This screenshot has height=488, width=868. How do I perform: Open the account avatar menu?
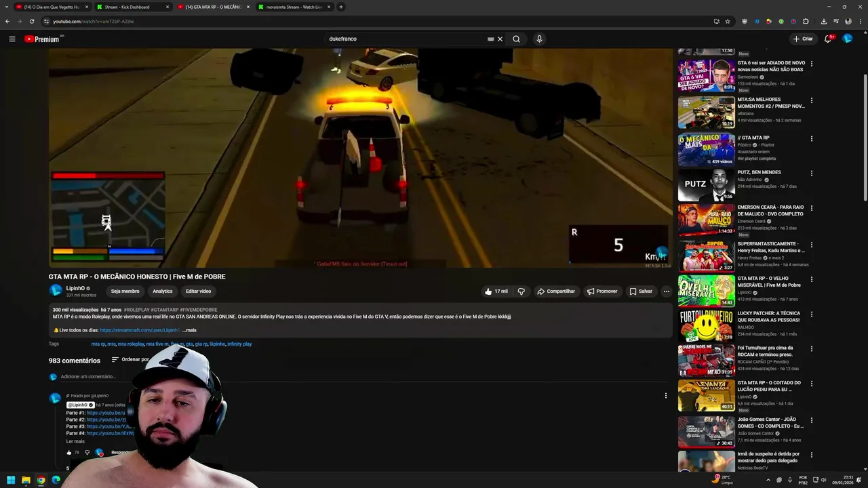(x=848, y=39)
